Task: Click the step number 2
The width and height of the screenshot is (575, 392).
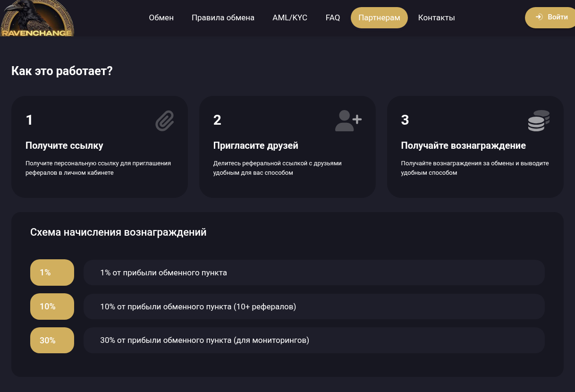Action: coord(217,120)
